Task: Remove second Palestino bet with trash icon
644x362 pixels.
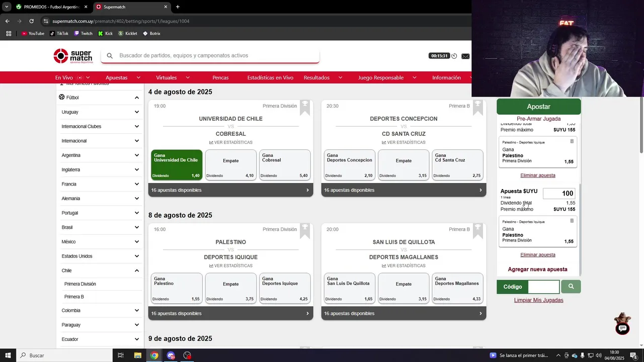Action: pyautogui.click(x=572, y=221)
